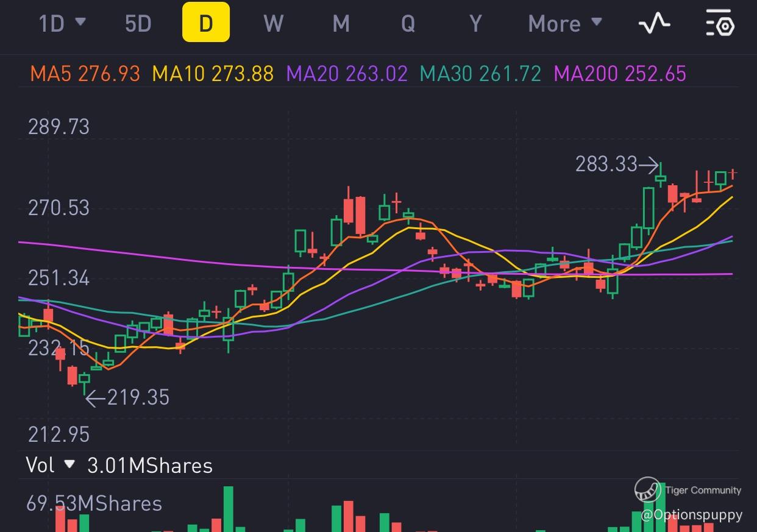757x532 pixels.
Task: Click the MA5 276.93 indicator label
Action: pyautogui.click(x=85, y=74)
